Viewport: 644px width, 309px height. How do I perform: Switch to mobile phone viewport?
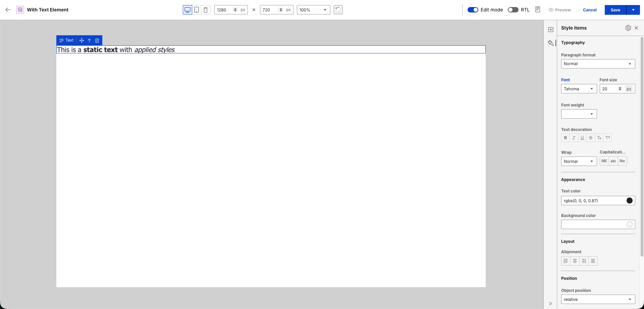(x=206, y=10)
